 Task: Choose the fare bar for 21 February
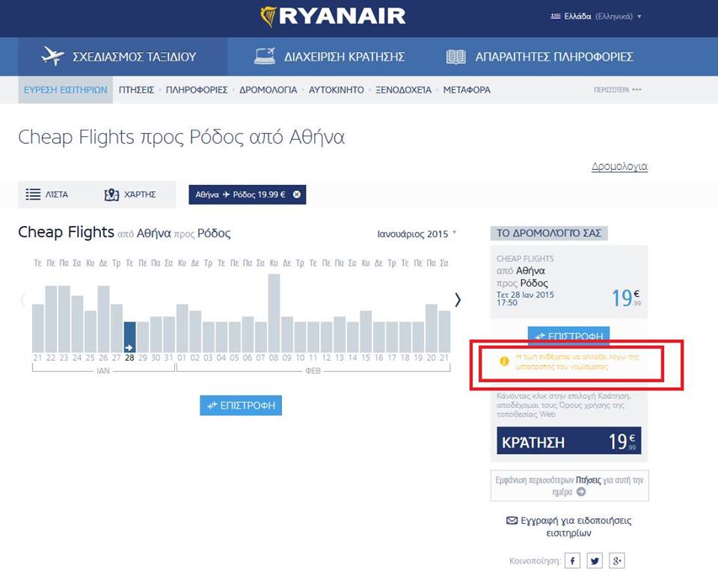[x=444, y=331]
